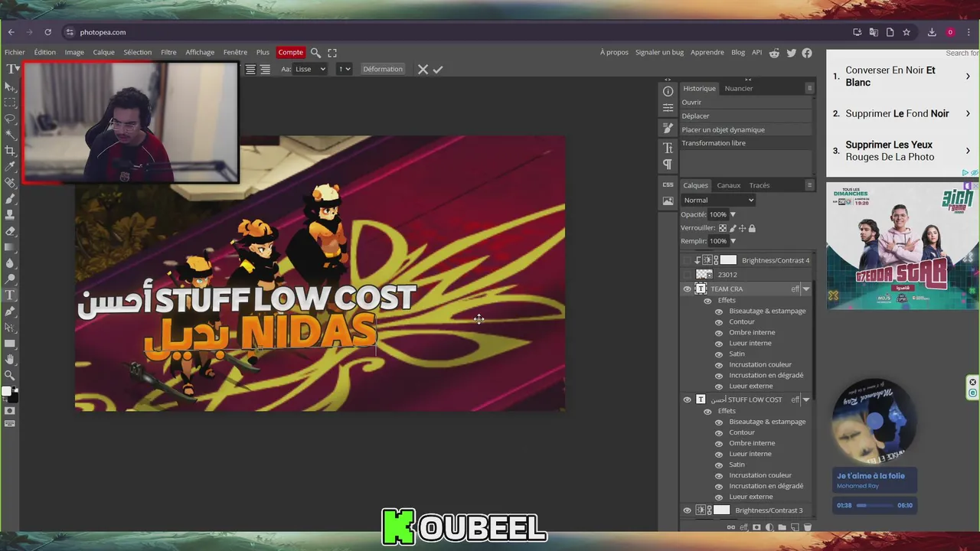This screenshot has width=980, height=551.
Task: Collapse effects arrow on TEAM CRA layer
Action: tap(805, 289)
